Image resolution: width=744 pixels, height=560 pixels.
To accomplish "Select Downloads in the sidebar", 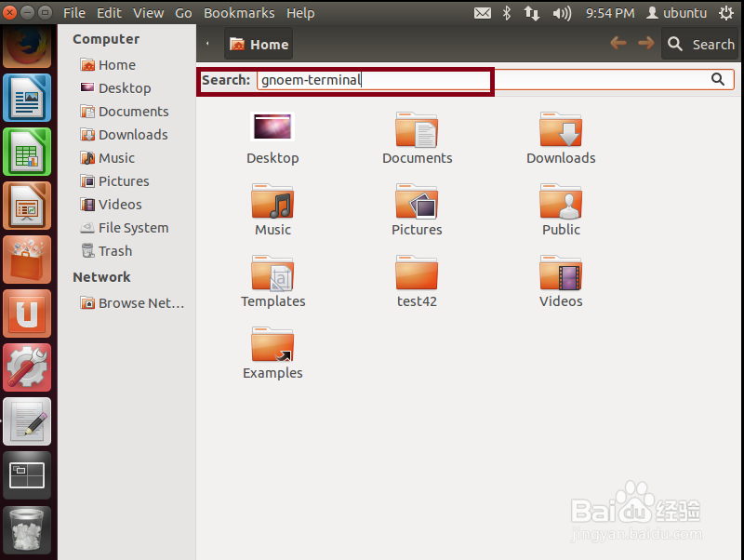I will (124, 135).
